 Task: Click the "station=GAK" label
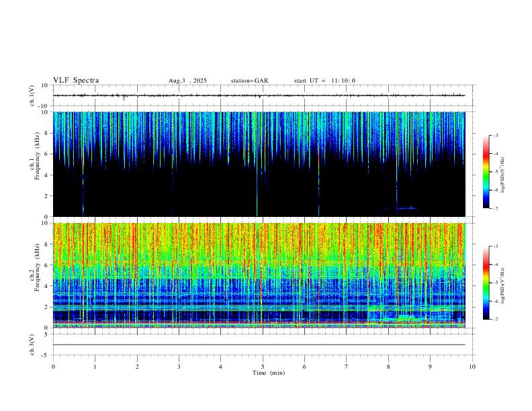[249, 81]
